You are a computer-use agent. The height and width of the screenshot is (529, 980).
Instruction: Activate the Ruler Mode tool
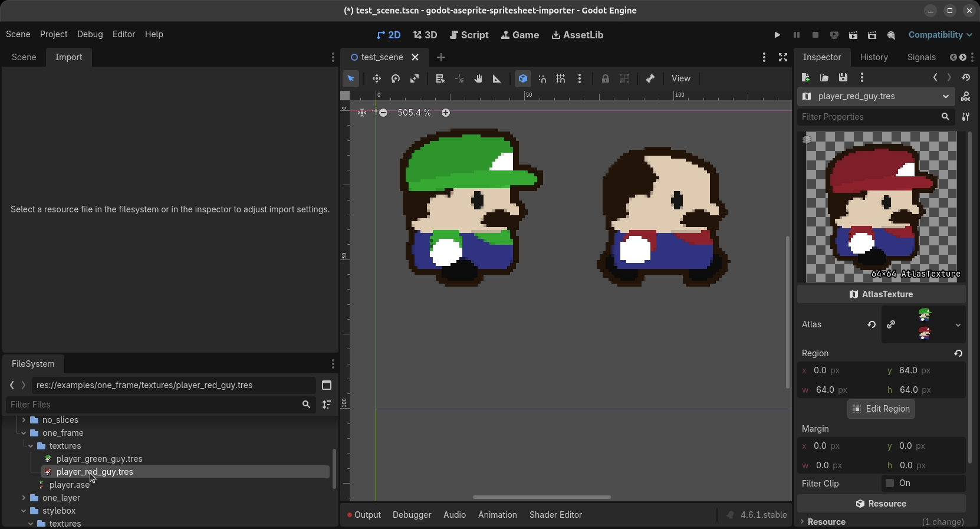(x=497, y=78)
